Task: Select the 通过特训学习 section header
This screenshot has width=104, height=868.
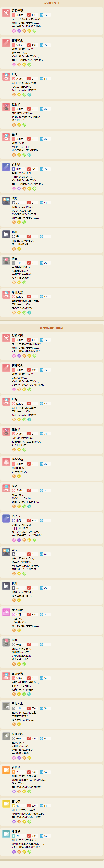Action: (x=52, y=3)
